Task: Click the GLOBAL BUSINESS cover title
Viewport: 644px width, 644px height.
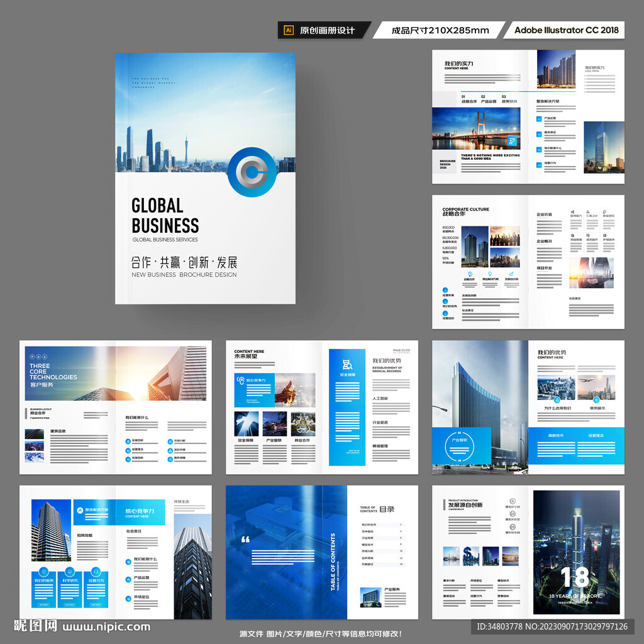Action: click(165, 216)
